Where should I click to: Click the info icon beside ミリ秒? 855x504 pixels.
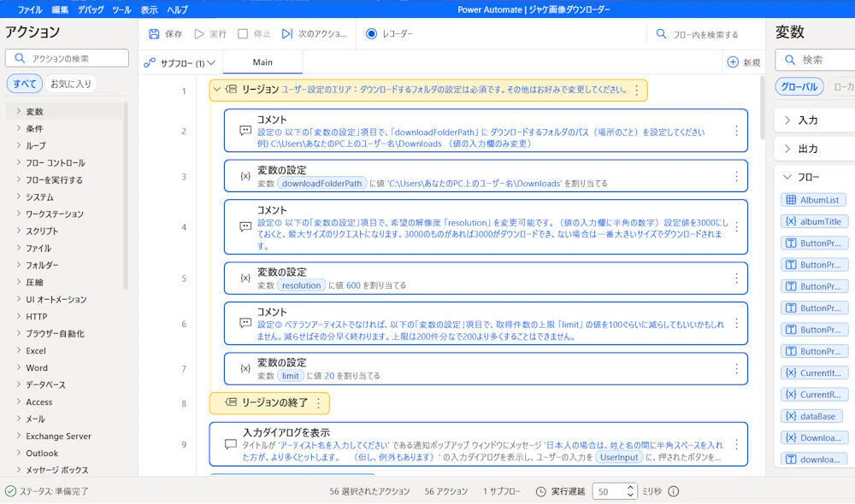[674, 491]
